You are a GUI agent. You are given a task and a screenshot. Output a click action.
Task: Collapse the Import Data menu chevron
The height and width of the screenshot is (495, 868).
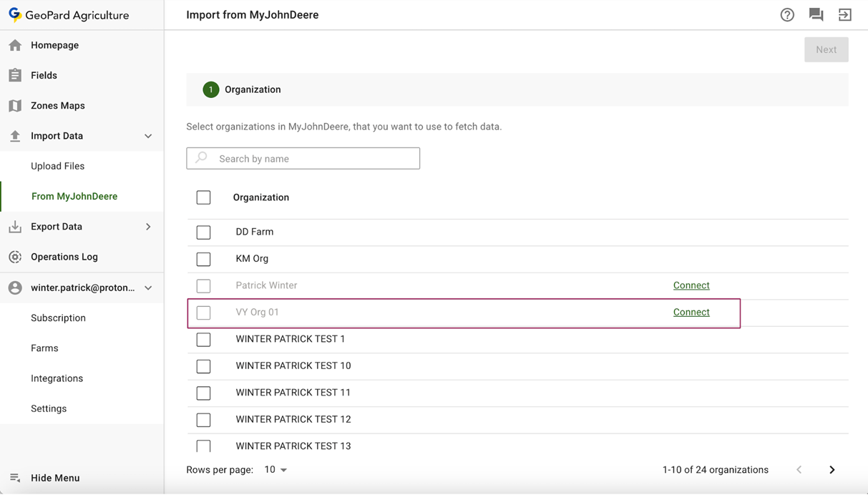point(148,136)
